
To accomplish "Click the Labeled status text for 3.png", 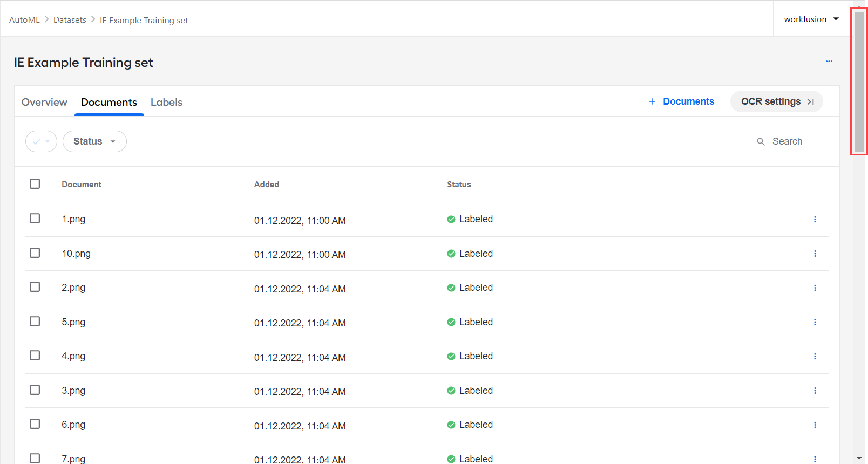I will click(x=476, y=391).
